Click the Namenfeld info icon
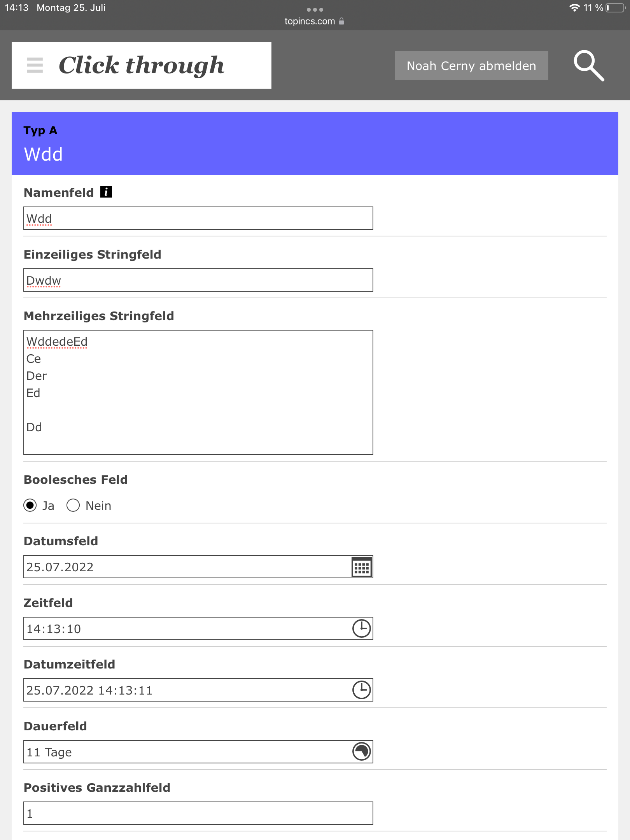This screenshot has height=840, width=630. tap(106, 192)
